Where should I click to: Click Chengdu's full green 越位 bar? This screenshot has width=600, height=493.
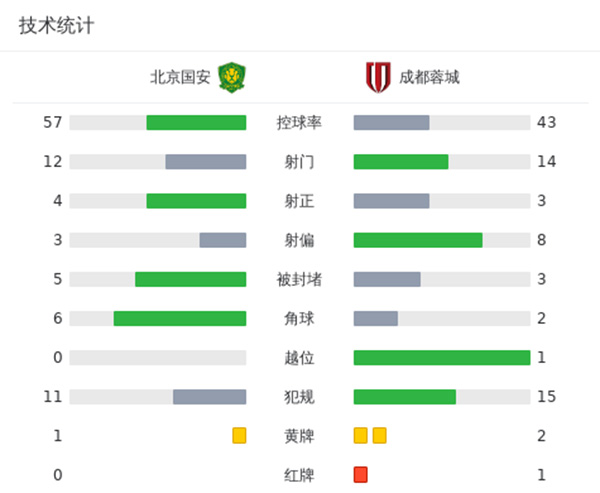tap(441, 358)
